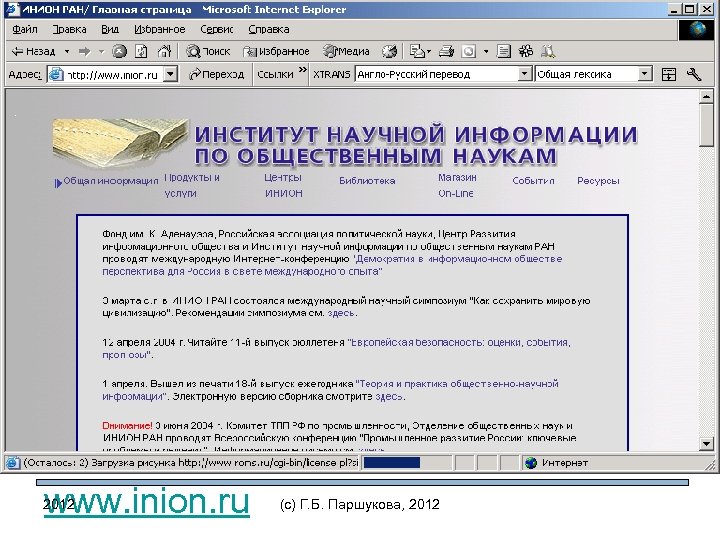Viewport: 720px width, 540px height.
Task: Click the page loading progress bar
Action: (406, 462)
